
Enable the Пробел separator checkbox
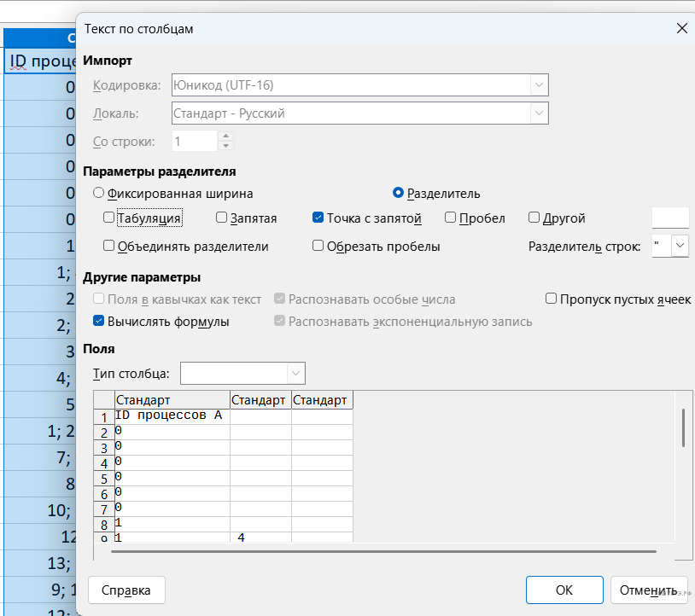point(451,218)
